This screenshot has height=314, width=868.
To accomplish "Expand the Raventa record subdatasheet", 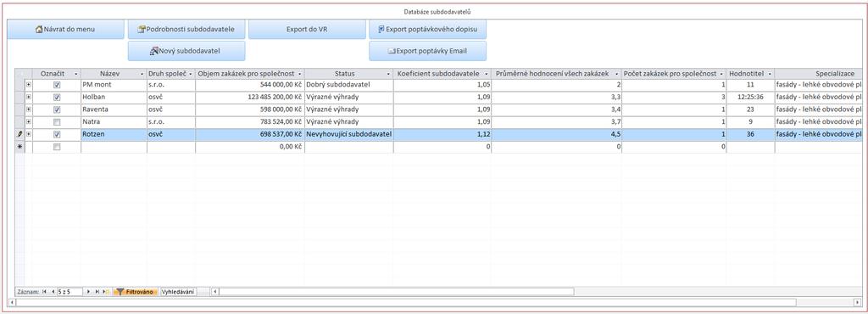I will click(x=29, y=109).
